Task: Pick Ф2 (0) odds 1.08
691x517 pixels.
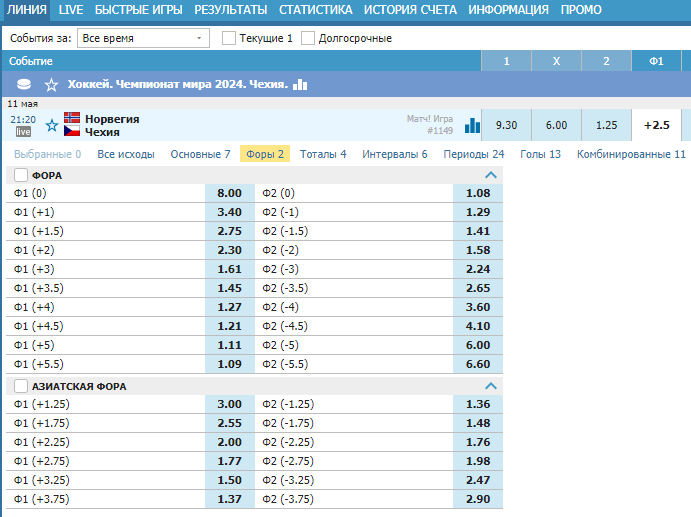Action: coord(478,193)
